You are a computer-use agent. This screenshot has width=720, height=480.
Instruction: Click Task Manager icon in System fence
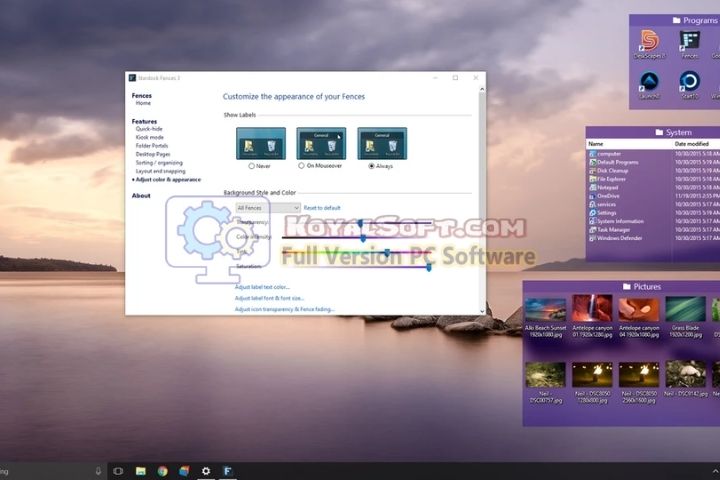pyautogui.click(x=593, y=230)
